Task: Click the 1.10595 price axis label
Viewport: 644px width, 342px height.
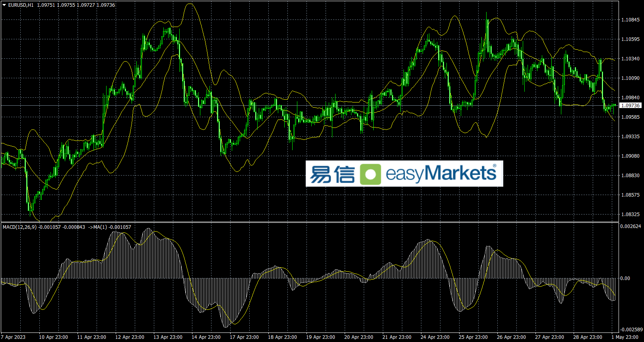Action: 630,39
